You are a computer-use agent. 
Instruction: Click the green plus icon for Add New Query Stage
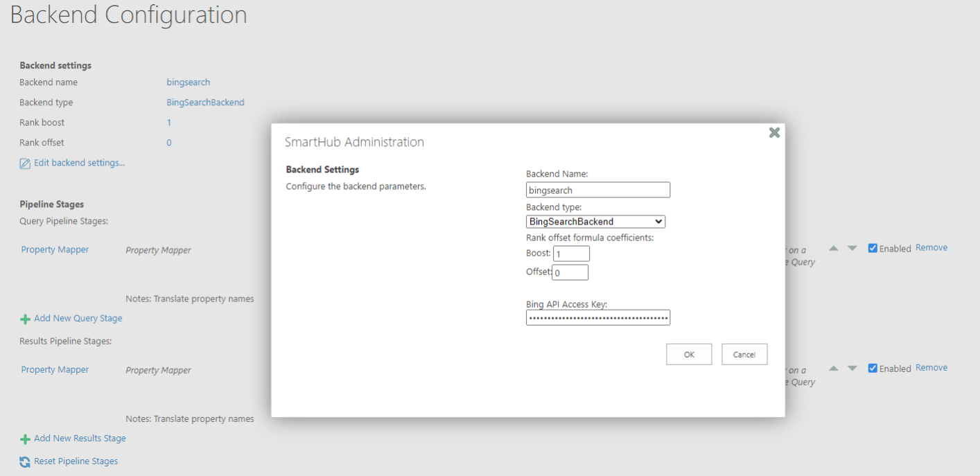tap(25, 319)
